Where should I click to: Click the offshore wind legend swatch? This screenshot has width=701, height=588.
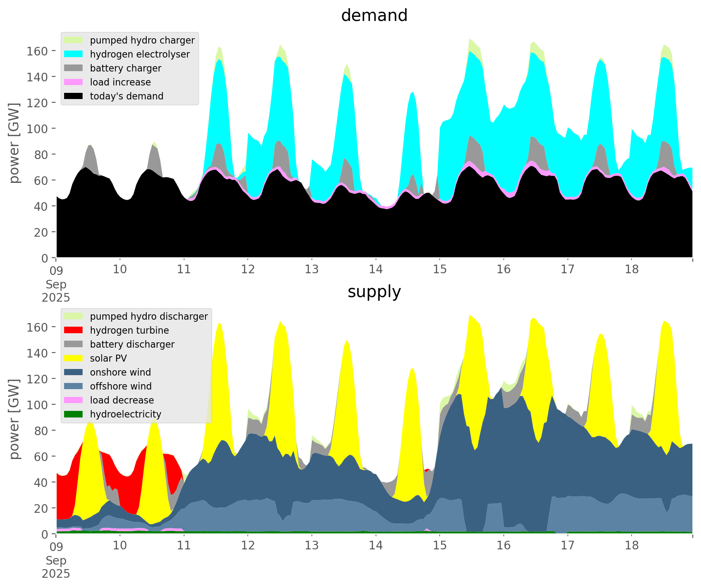click(74, 386)
